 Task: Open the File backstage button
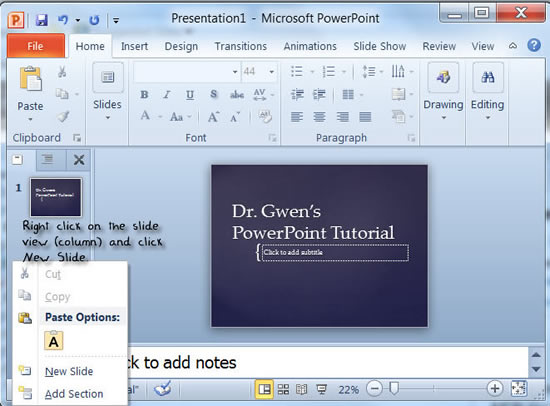click(x=35, y=46)
